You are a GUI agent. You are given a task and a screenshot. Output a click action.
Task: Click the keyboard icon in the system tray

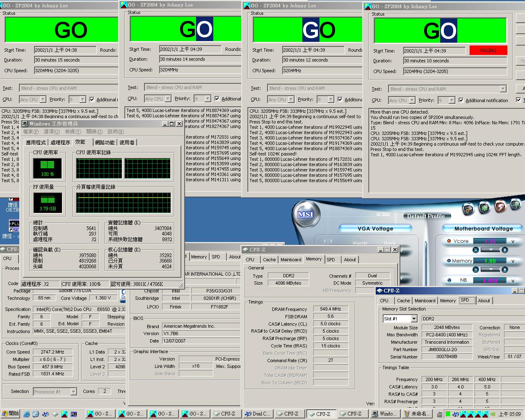[439, 414]
